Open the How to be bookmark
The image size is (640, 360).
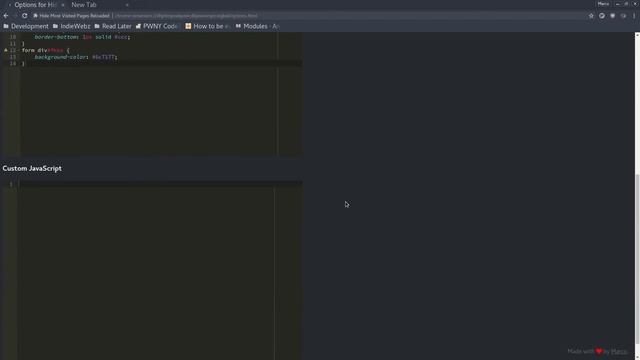click(207, 26)
